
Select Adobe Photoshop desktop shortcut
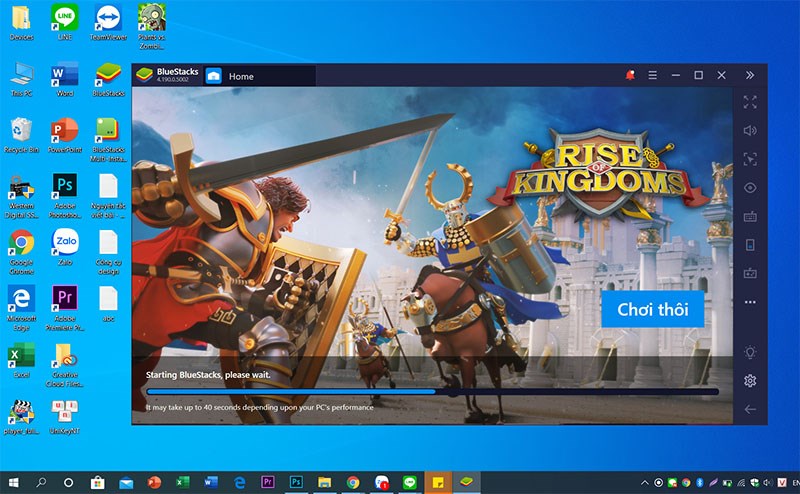pos(65,196)
